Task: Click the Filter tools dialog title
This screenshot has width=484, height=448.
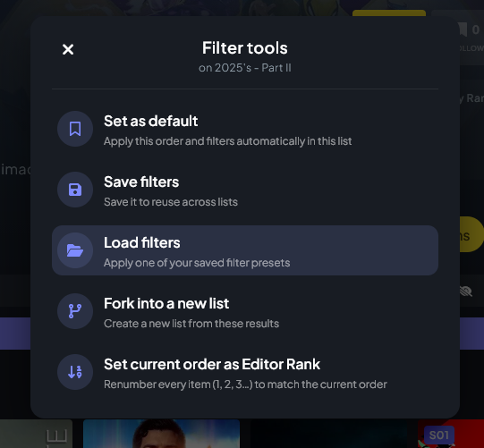Action: (245, 48)
